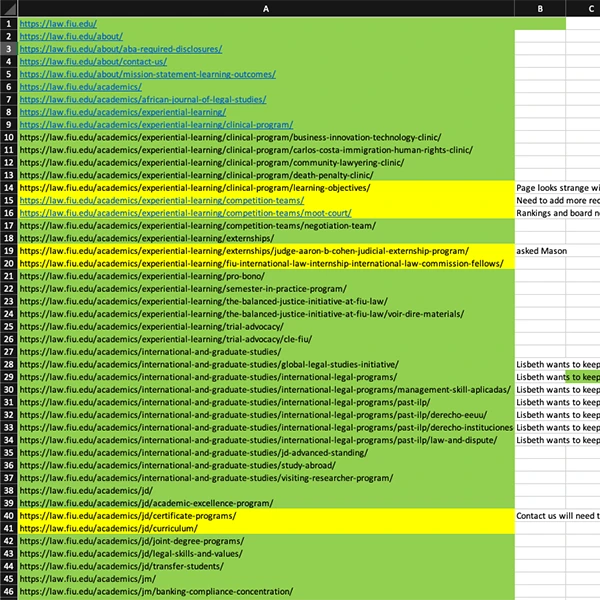Select the global-legal-studies-initiative cell
600x600 pixels.
(266, 365)
